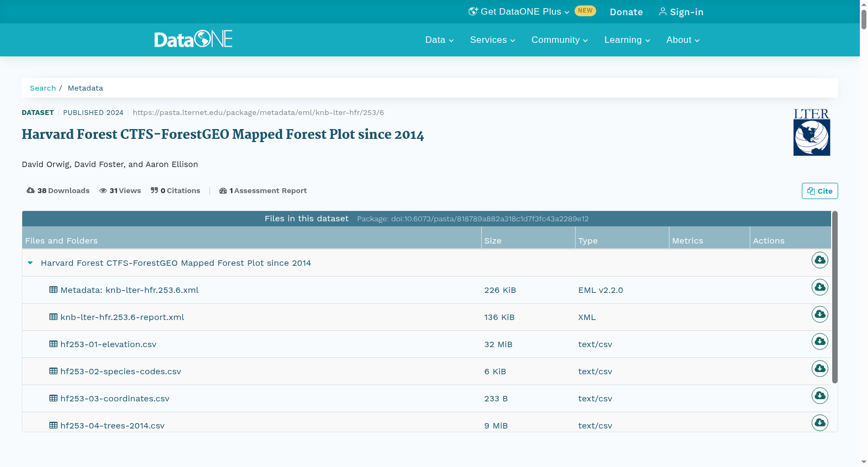This screenshot has height=467, width=868.
Task: Open the Data menu
Action: point(439,40)
